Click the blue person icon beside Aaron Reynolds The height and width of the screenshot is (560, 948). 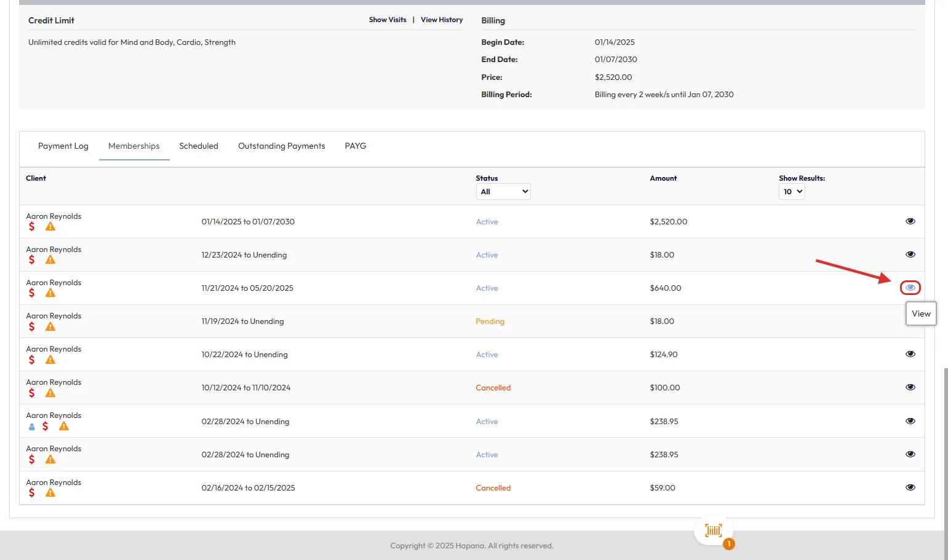(x=32, y=427)
